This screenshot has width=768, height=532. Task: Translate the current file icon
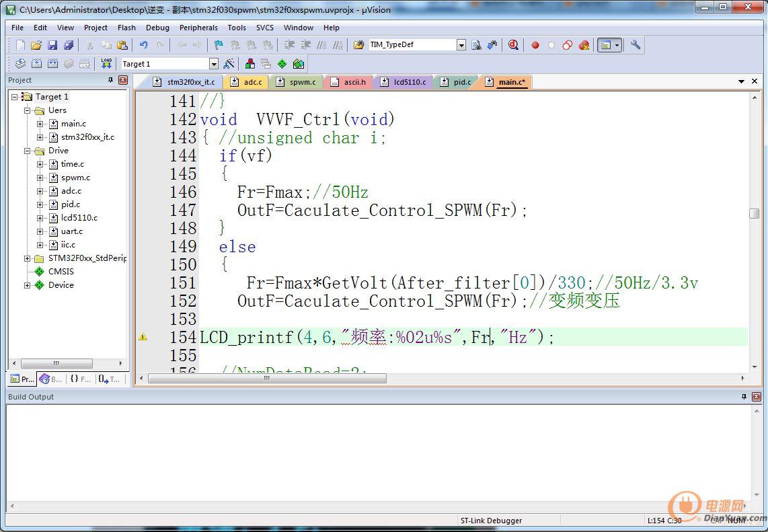(x=20, y=64)
